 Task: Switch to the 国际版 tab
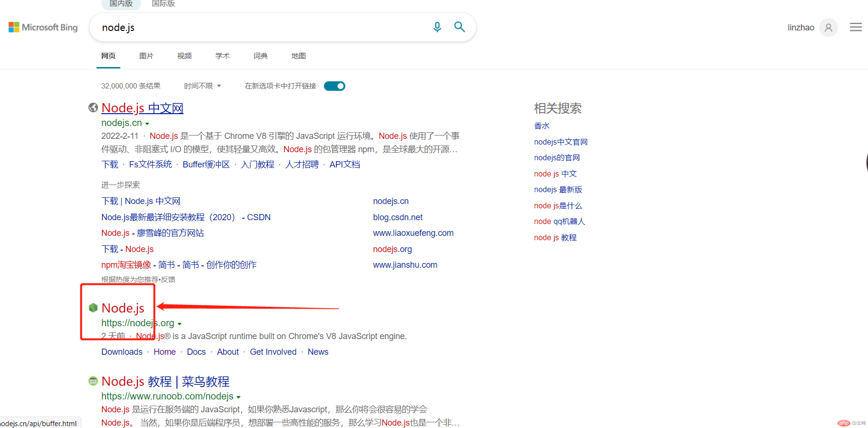[x=163, y=4]
